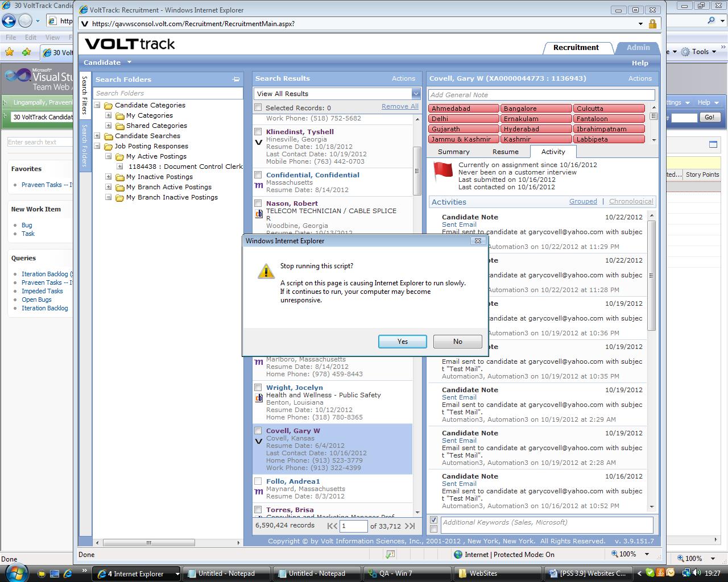Click the Volt source icon beside Covell, Gary W
The height and width of the screenshot is (582, 728).
pos(259,442)
